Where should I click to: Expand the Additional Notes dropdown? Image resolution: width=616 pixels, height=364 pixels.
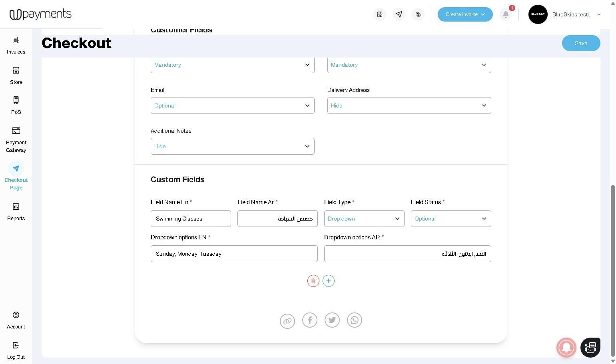coord(233,146)
